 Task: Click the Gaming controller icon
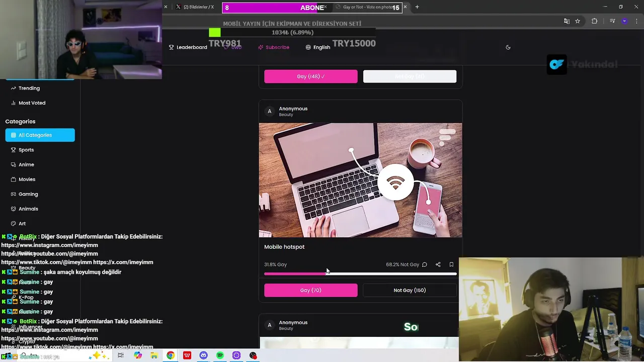click(14, 194)
